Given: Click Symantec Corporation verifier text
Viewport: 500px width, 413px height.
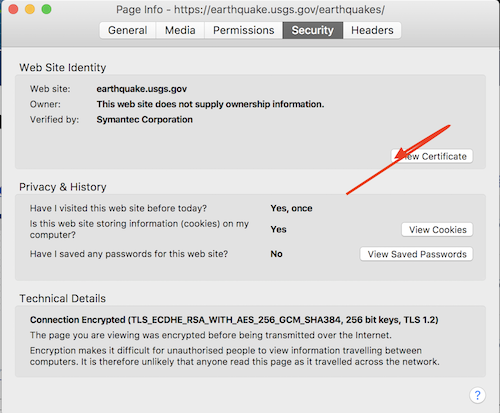Looking at the screenshot, I should 145,120.
